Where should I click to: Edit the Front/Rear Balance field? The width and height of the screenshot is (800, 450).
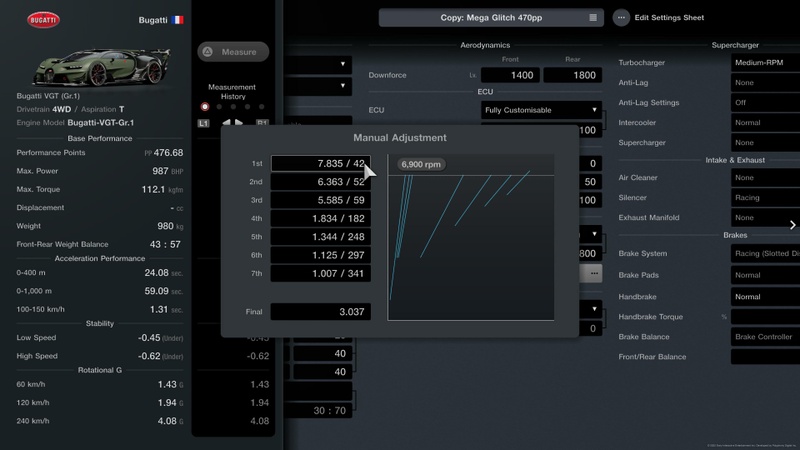(x=765, y=357)
